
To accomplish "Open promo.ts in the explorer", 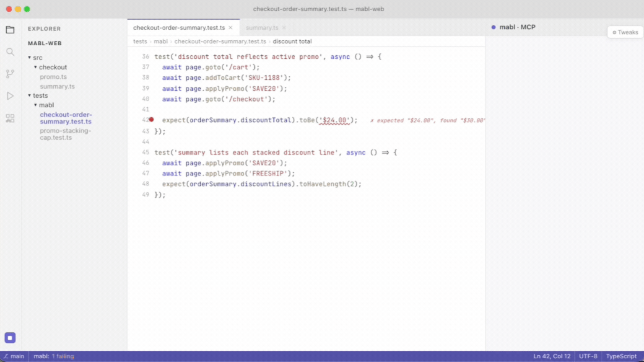I will click(53, 77).
